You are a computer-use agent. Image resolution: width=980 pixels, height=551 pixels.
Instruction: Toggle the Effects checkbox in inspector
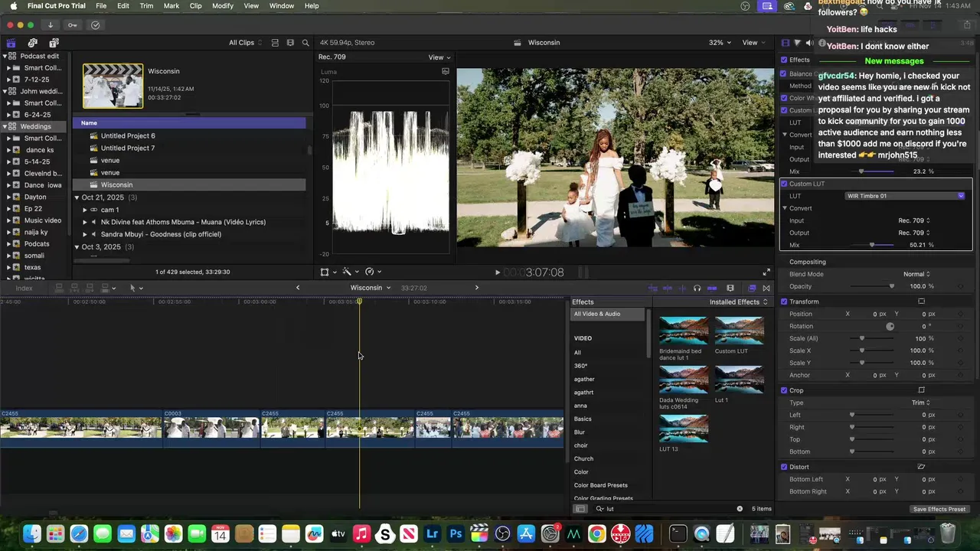point(784,60)
